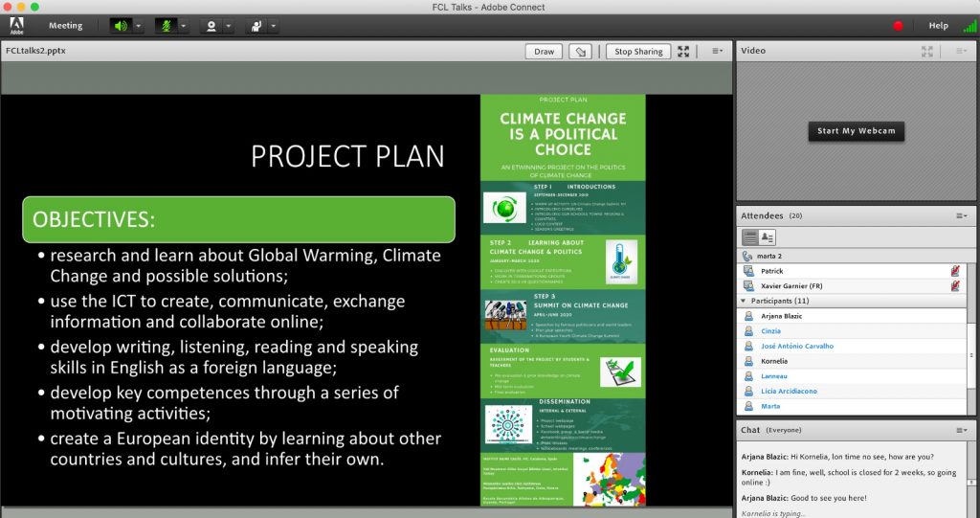980x518 pixels.
Task: Click the Adobe logo icon
Action: tap(16, 25)
